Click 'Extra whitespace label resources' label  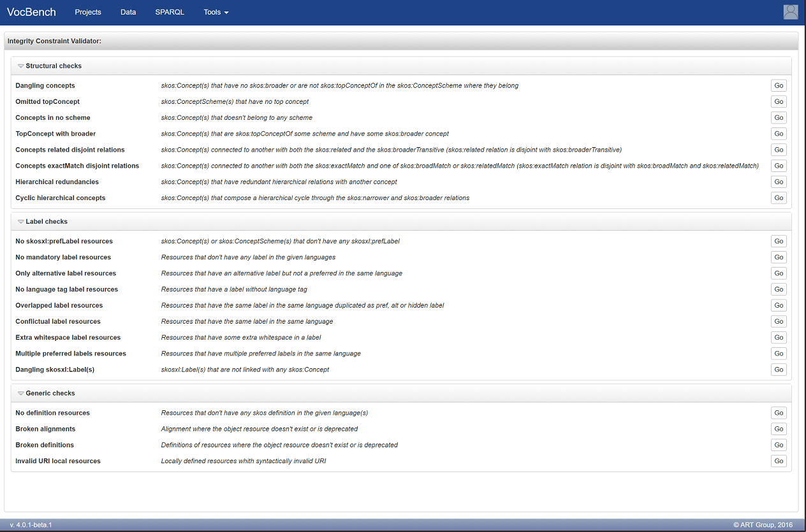[68, 337]
